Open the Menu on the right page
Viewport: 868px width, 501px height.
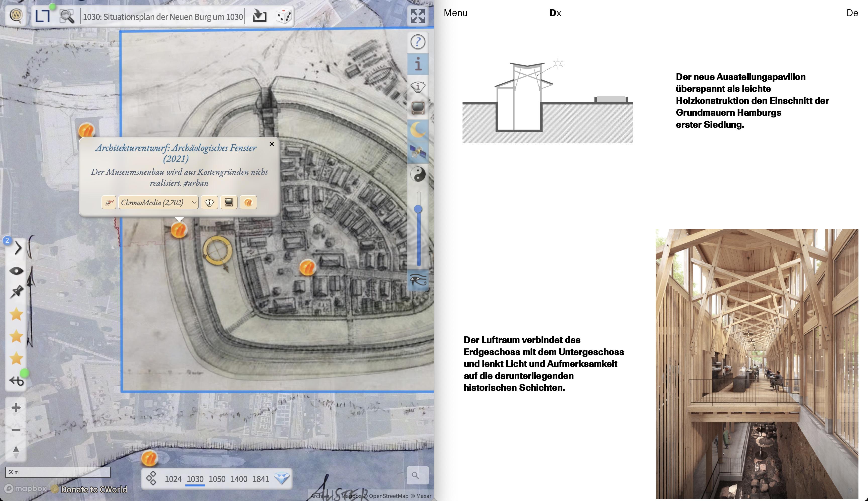456,13
